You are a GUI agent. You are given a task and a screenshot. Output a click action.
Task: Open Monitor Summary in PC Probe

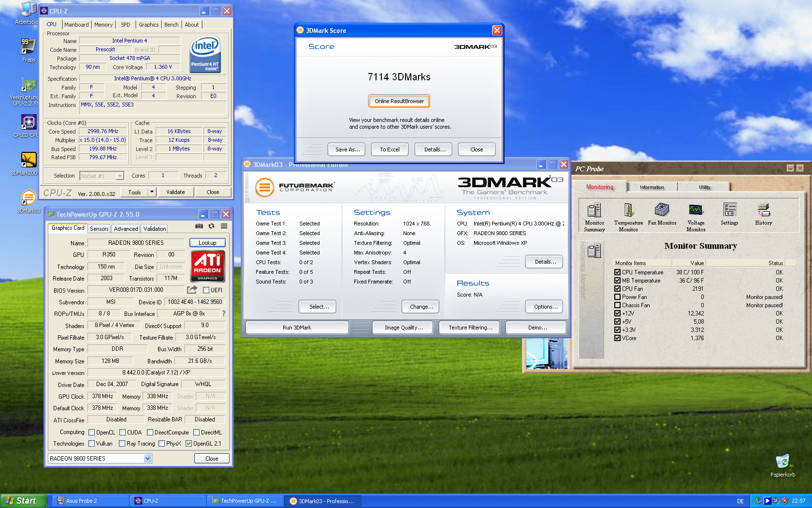(x=594, y=217)
